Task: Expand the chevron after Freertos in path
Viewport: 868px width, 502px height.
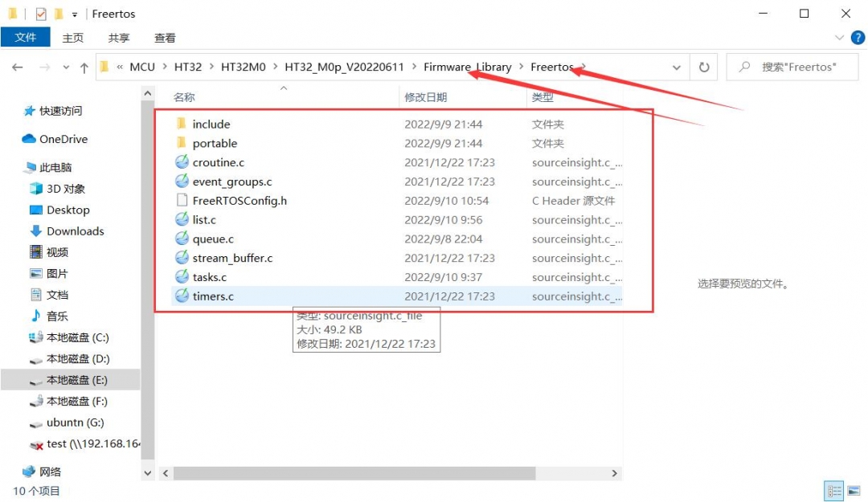Action: click(583, 67)
